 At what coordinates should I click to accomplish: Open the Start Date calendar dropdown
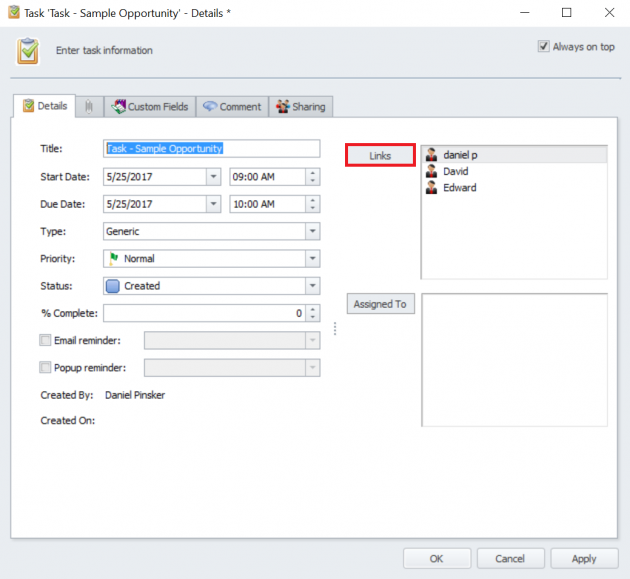pyautogui.click(x=213, y=177)
